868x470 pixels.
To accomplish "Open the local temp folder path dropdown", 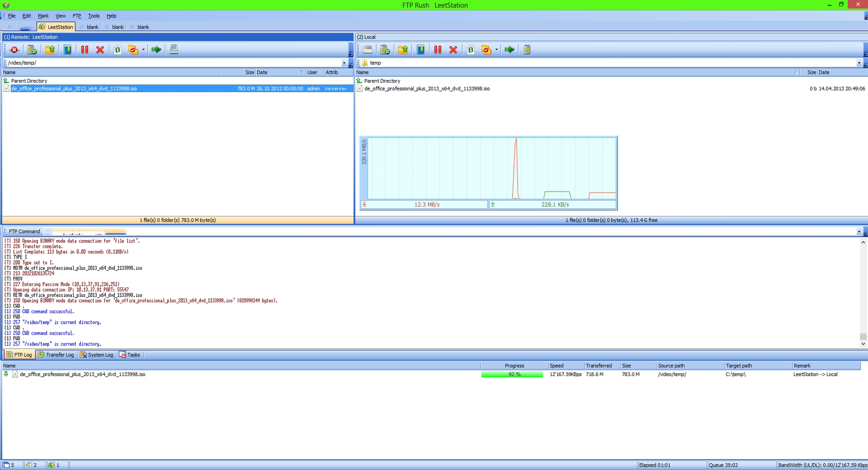I will point(859,63).
